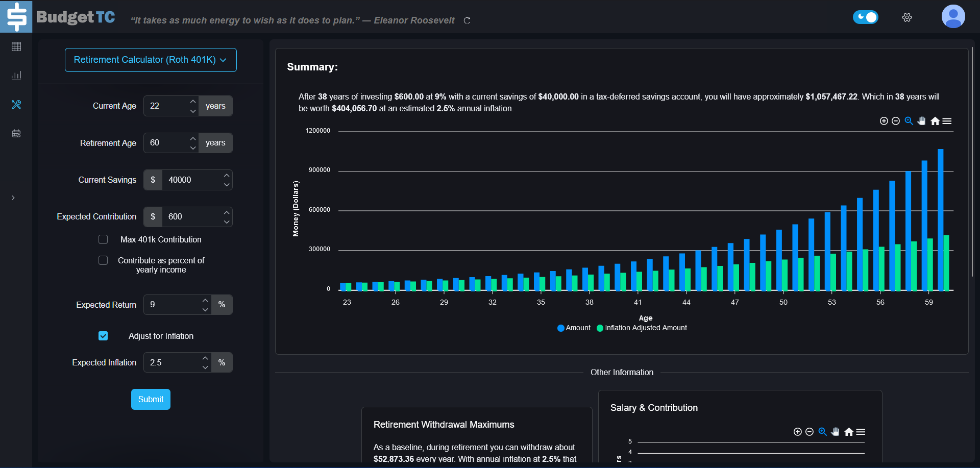Enable Max 401k Contribution checkbox

[103, 239]
